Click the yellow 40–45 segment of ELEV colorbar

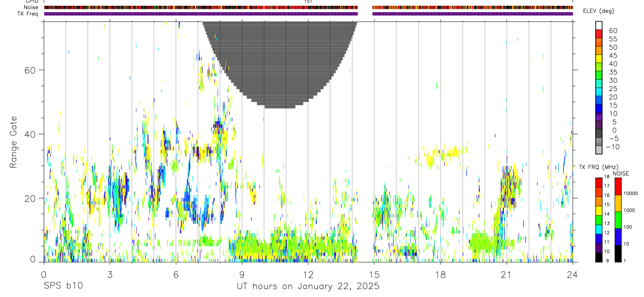[599, 59]
